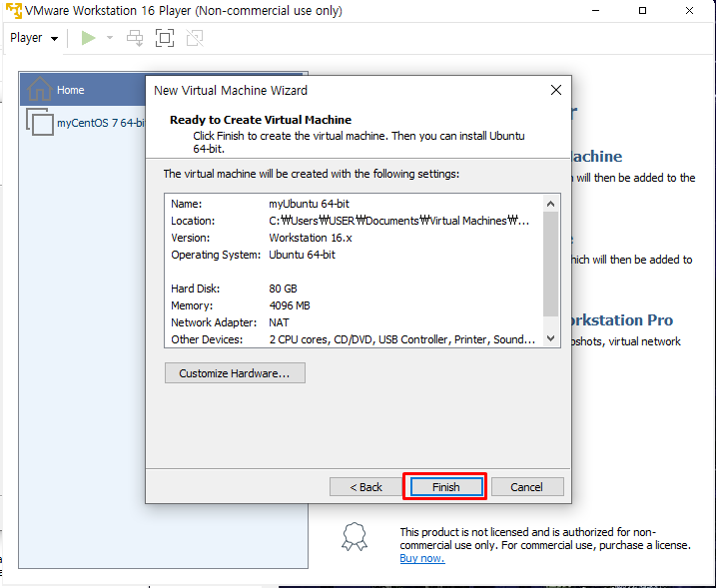Maximize the VMware Player window

coord(642,11)
